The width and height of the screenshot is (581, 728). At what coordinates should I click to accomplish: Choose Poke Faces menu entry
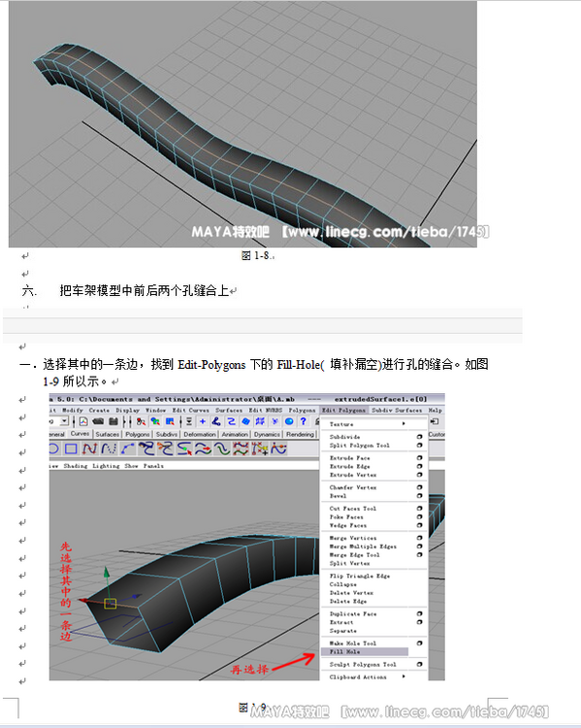click(x=346, y=516)
